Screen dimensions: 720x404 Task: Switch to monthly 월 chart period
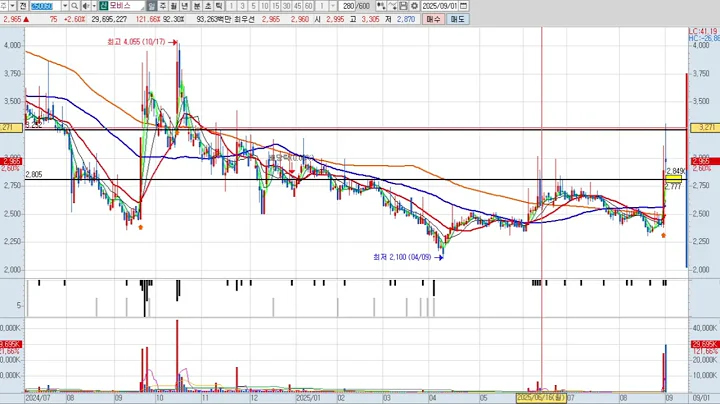click(174, 6)
